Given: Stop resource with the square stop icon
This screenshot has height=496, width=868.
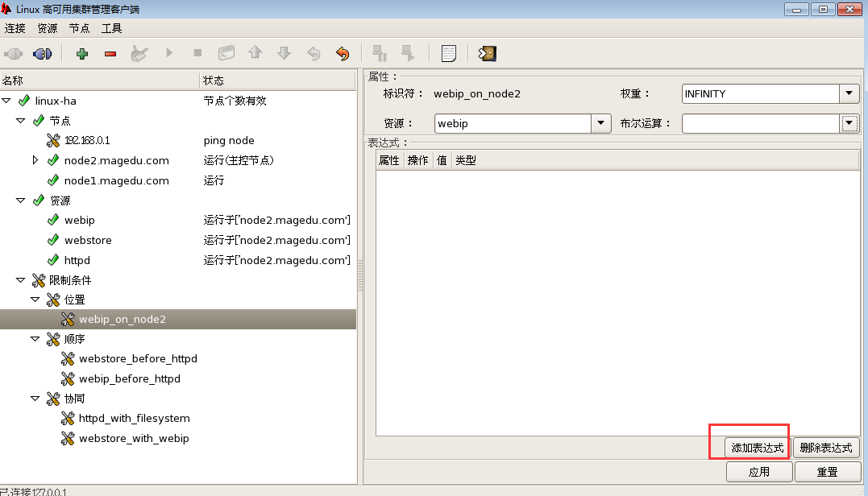Looking at the screenshot, I should click(197, 53).
